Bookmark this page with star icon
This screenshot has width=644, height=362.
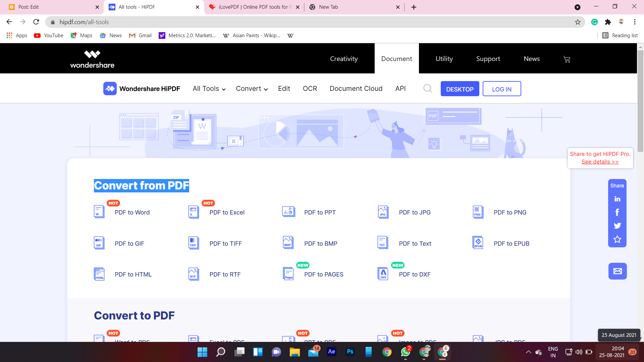tap(578, 22)
